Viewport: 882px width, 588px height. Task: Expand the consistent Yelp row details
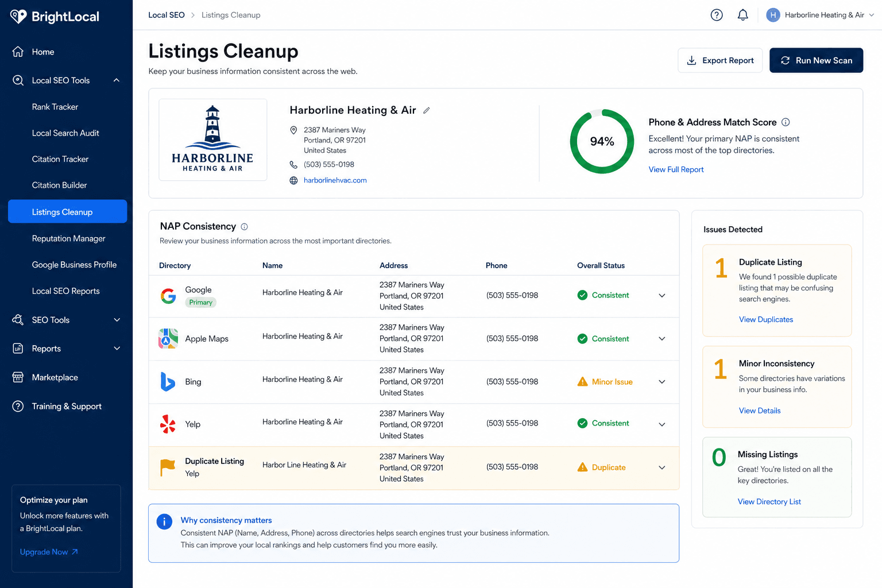click(x=662, y=424)
